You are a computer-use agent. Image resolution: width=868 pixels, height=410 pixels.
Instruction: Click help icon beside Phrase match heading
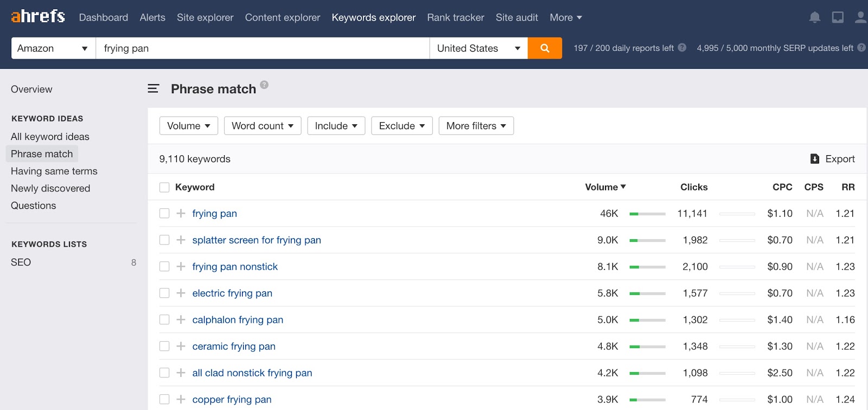tap(264, 85)
